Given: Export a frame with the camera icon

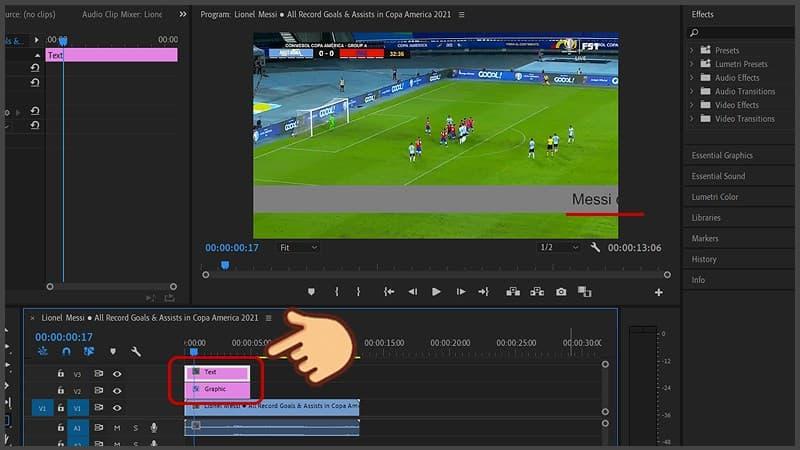Looking at the screenshot, I should click(x=561, y=292).
